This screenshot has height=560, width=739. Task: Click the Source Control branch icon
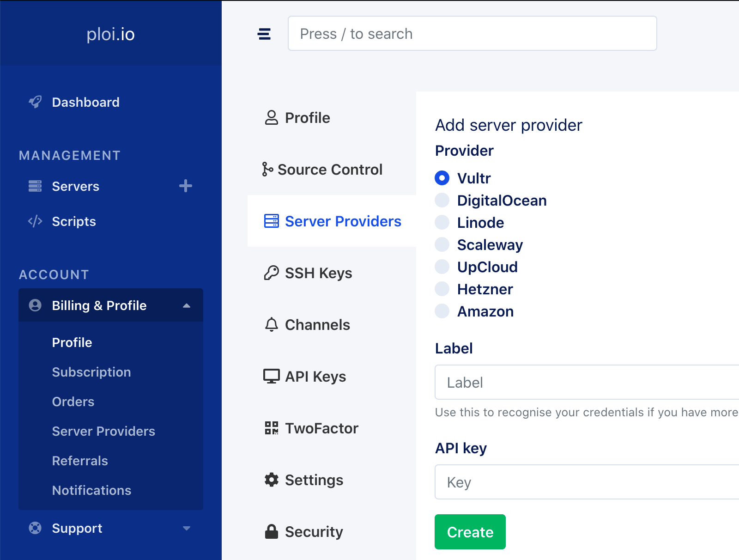(x=267, y=170)
